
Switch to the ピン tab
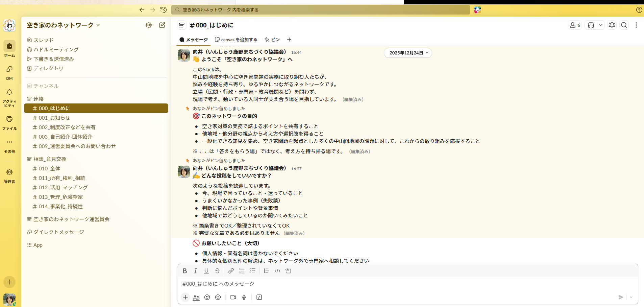[x=272, y=40]
